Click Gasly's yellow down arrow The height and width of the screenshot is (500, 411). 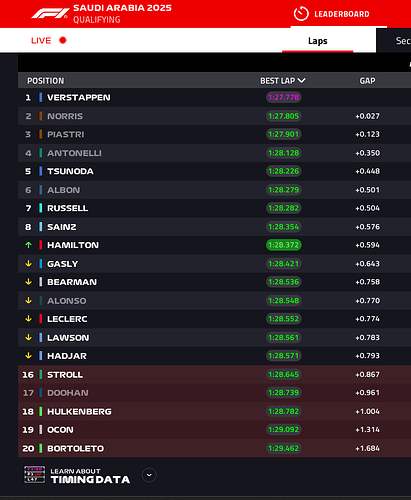point(28,264)
